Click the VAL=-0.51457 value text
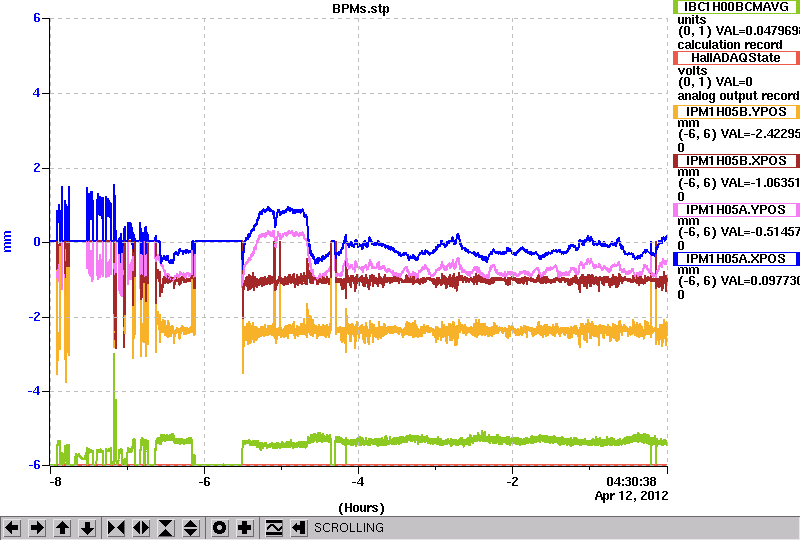 click(759, 232)
